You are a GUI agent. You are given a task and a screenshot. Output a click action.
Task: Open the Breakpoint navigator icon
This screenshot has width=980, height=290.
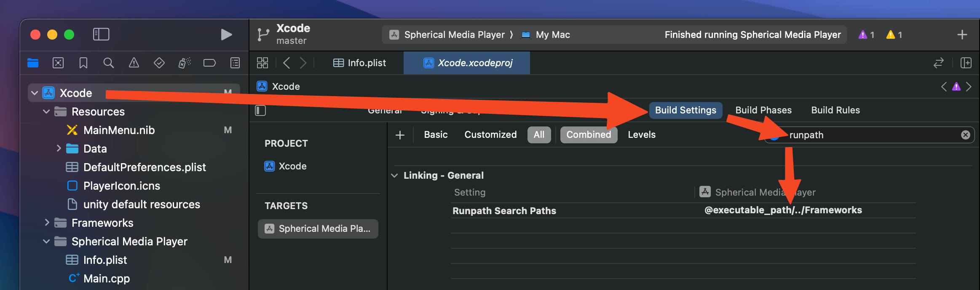(209, 63)
